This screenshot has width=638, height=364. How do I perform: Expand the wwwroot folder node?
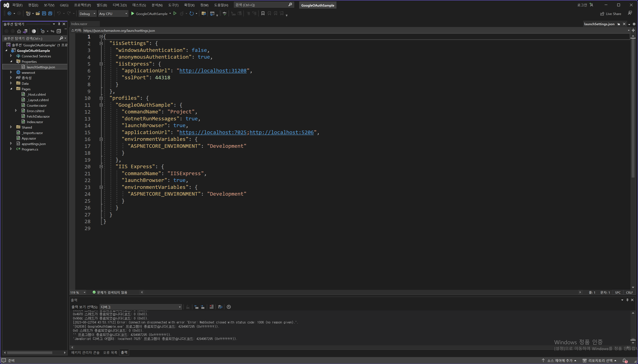[x=11, y=72]
